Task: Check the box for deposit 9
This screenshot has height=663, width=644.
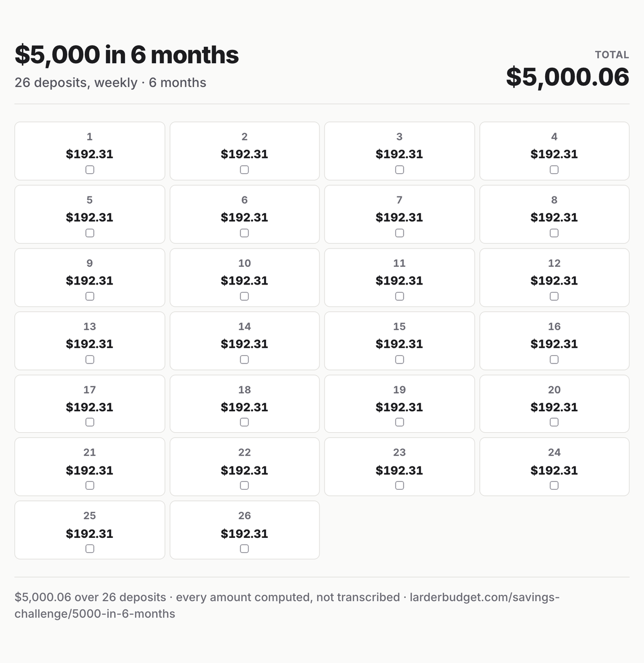Action: click(90, 296)
